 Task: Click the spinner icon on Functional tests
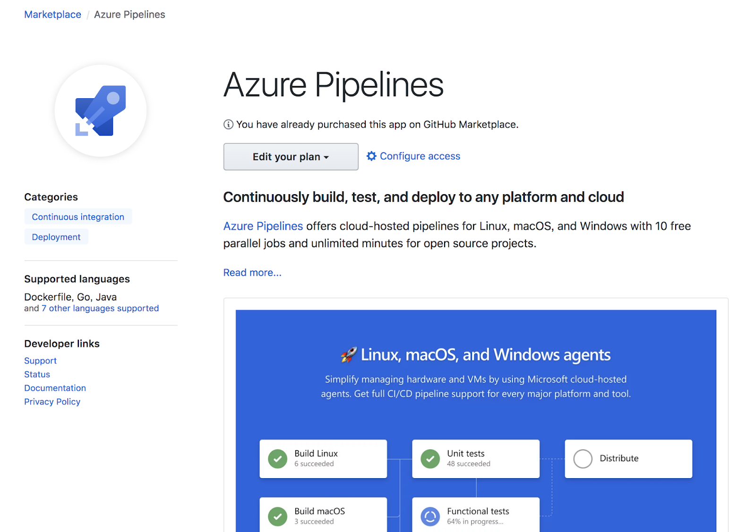tap(430, 516)
